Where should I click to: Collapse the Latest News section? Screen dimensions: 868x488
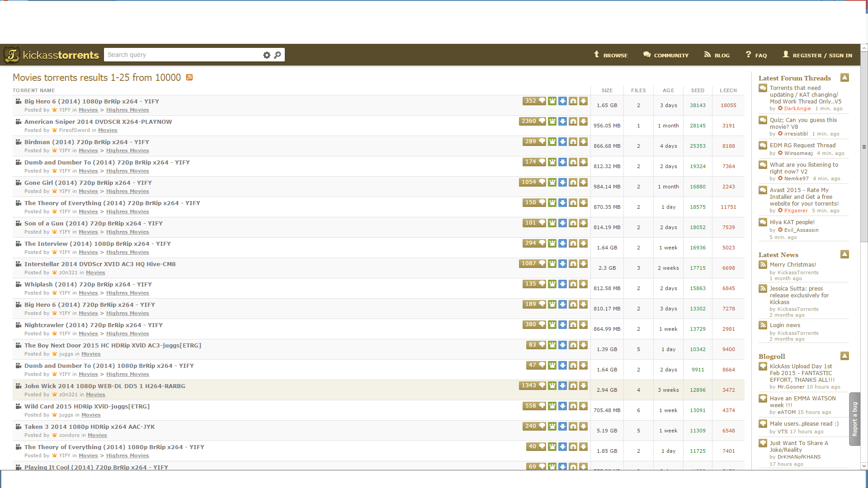click(844, 254)
